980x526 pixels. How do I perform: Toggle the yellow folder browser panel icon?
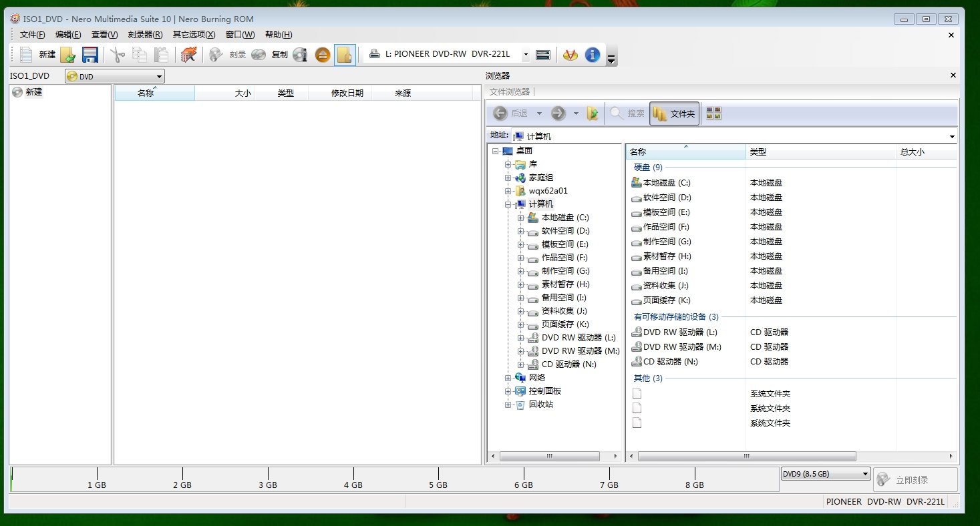tap(345, 55)
